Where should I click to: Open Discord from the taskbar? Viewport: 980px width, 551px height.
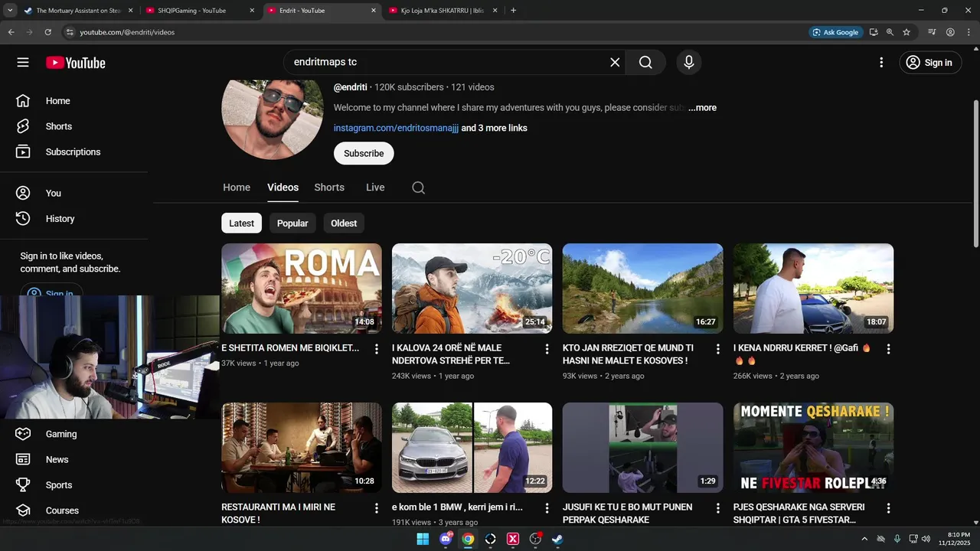tap(446, 539)
